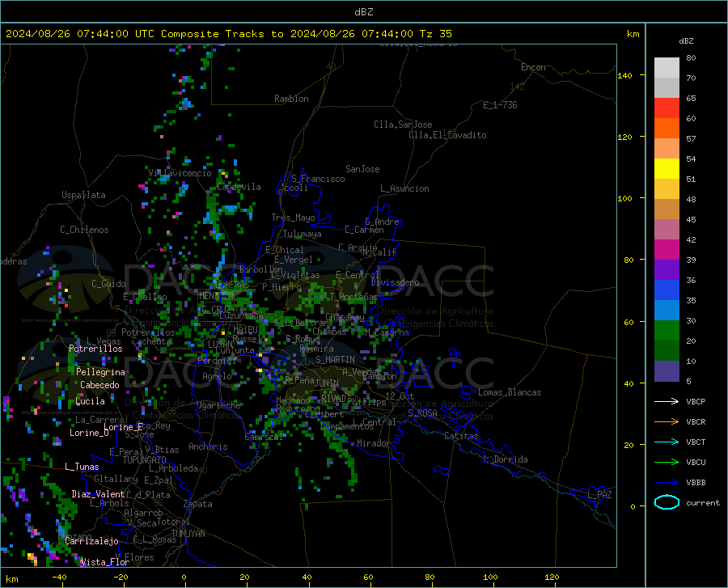This screenshot has width=728, height=588.
Task: Click the 'Mirador' map label
Action: point(373,444)
